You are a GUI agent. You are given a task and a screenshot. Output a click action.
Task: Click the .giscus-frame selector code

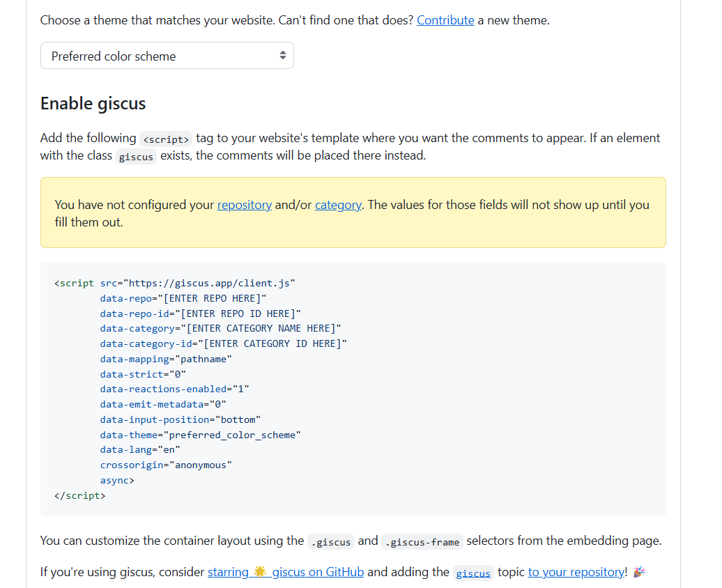(422, 541)
